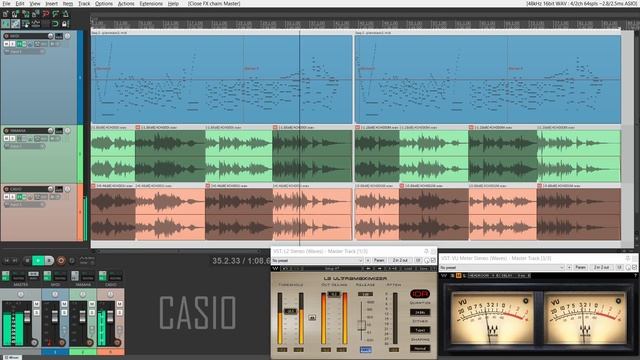The height and width of the screenshot is (360, 640).
Task: Click the Pause transport button
Action: 49,260
